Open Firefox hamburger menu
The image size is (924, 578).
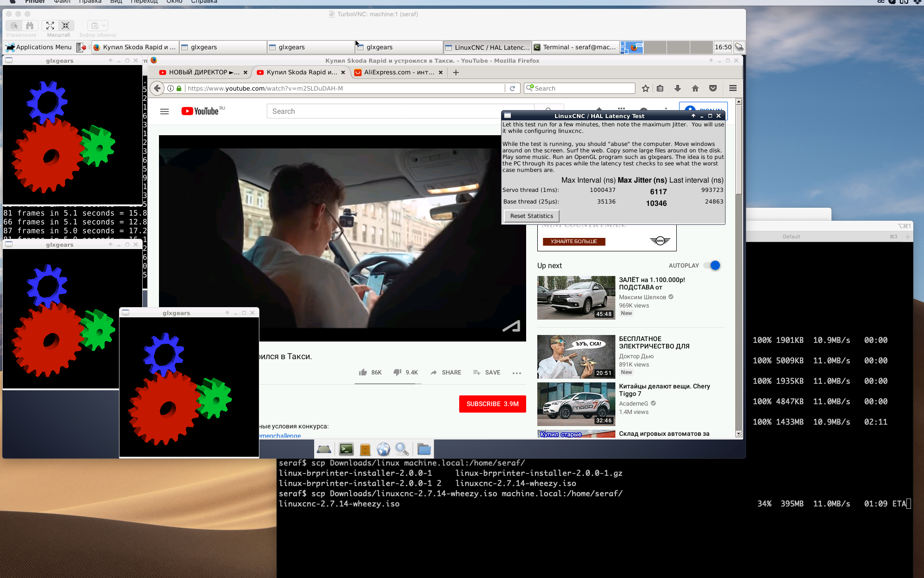click(x=733, y=88)
